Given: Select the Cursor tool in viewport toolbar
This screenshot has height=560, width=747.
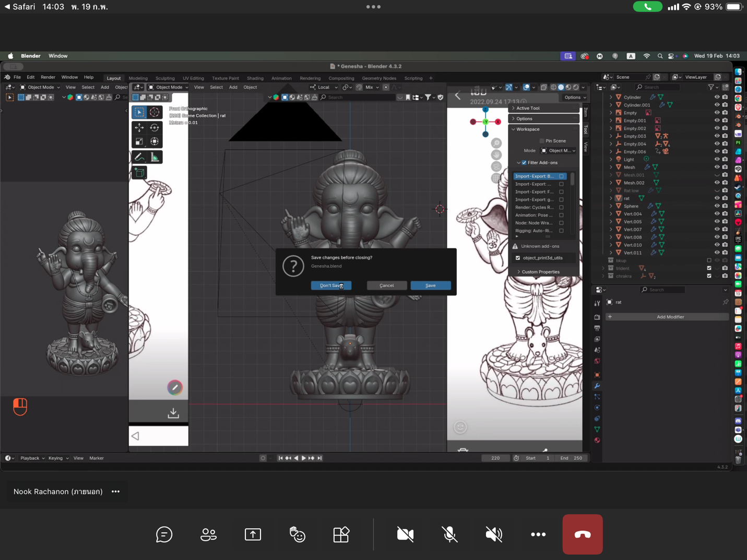Looking at the screenshot, I should tap(155, 112).
